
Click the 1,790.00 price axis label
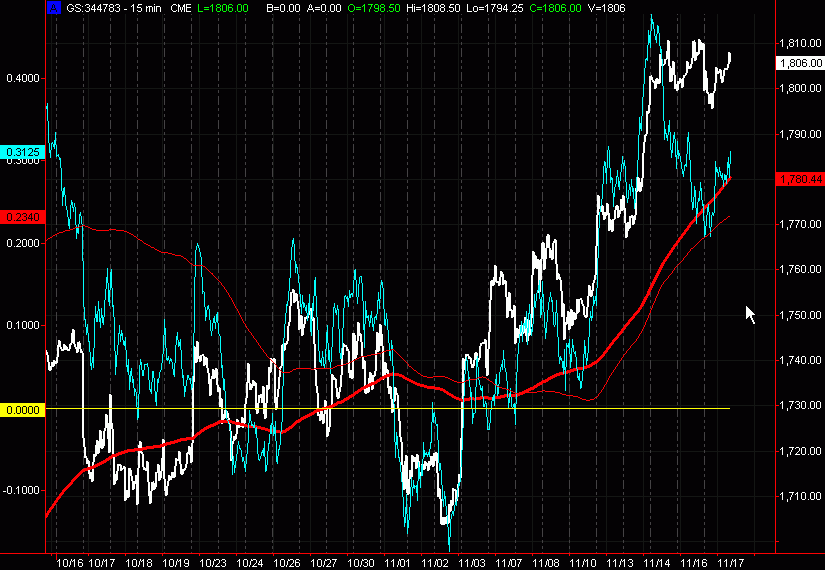(800, 134)
